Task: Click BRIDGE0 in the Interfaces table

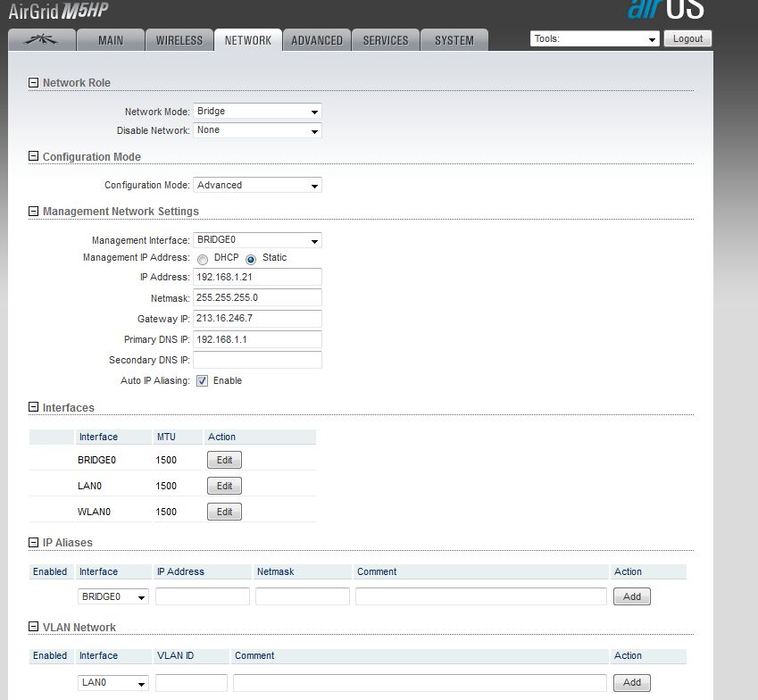Action: tap(96, 460)
